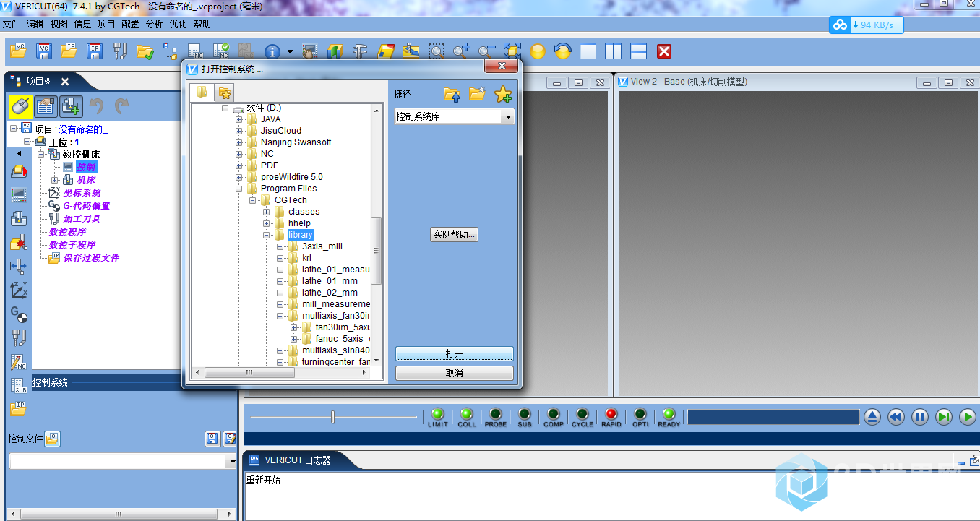This screenshot has width=980, height=521.
Task: Click the 控制文件 path input field
Action: 118,461
